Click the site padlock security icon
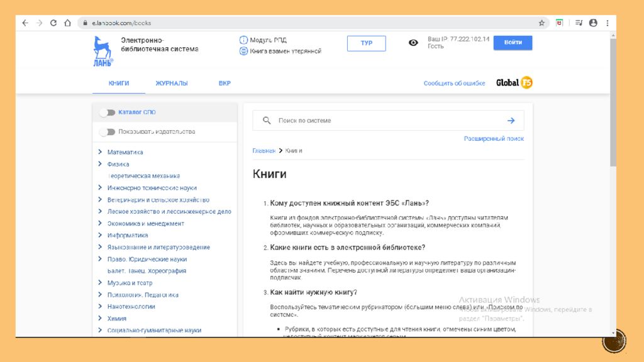 click(x=85, y=23)
